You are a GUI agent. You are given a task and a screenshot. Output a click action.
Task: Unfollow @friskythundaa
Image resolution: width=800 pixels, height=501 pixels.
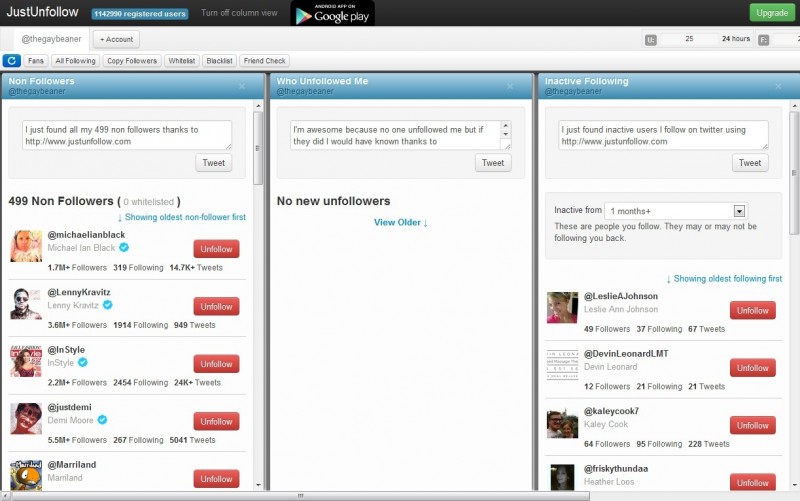pos(753,482)
